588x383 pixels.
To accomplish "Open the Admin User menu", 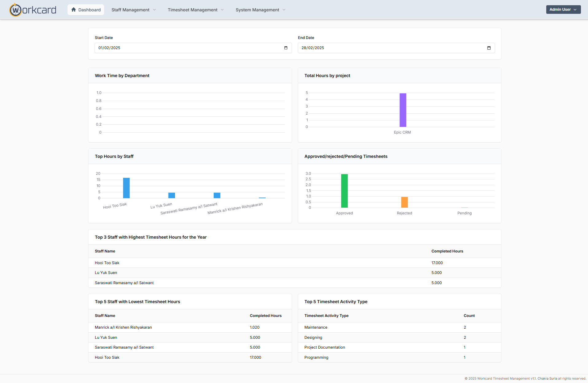I will point(563,10).
